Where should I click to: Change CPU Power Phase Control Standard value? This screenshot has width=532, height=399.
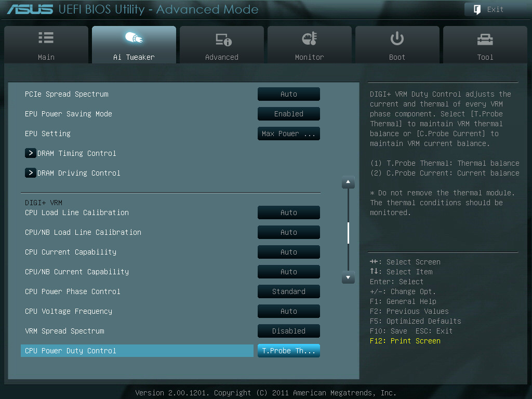(289, 291)
